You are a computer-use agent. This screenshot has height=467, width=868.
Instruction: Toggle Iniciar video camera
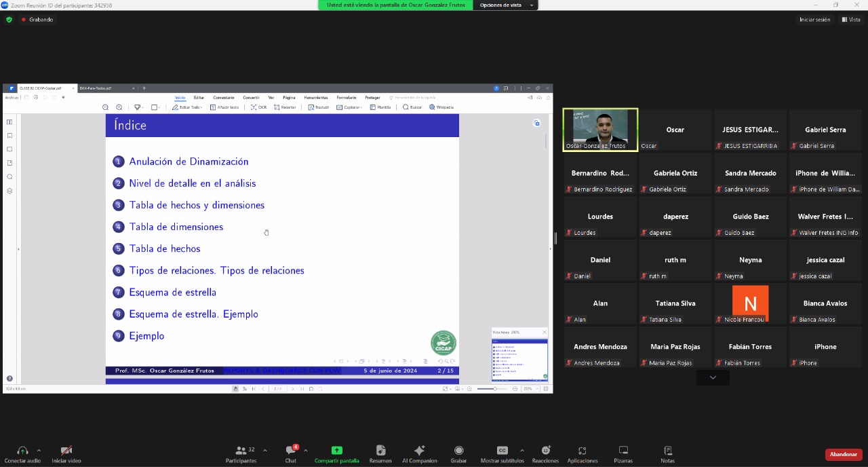point(66,453)
